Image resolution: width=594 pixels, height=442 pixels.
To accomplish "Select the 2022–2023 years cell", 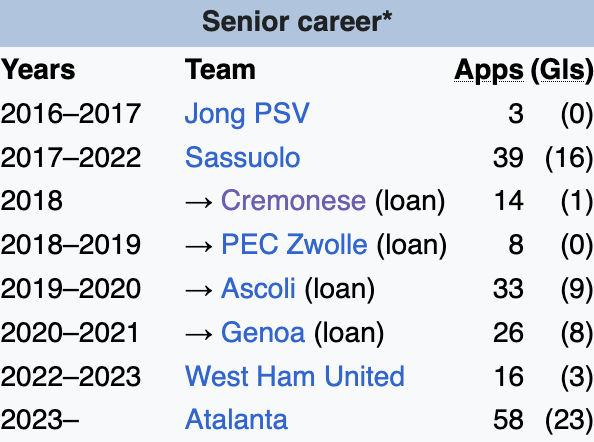I will point(71,376).
